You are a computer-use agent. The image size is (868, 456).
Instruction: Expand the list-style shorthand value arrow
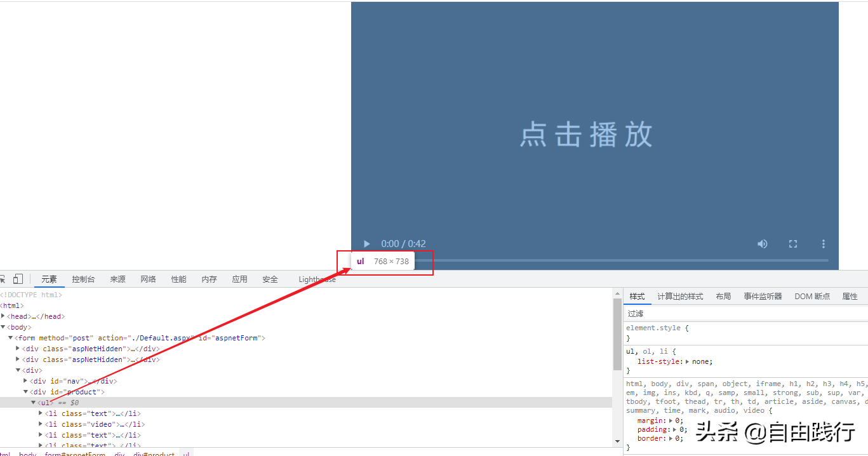click(x=688, y=361)
